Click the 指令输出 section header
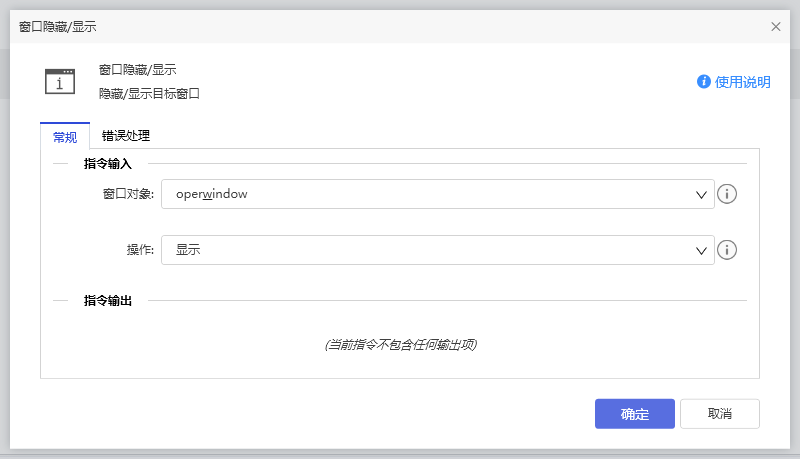Image resolution: width=800 pixels, height=459 pixels. [x=108, y=300]
